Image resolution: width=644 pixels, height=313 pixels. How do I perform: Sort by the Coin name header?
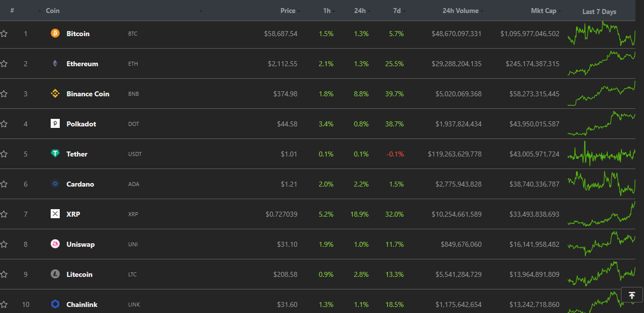coord(53,11)
